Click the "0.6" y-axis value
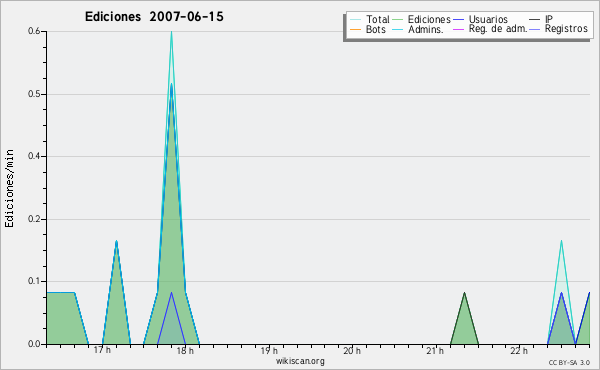This screenshot has width=600, height=370. [x=34, y=31]
